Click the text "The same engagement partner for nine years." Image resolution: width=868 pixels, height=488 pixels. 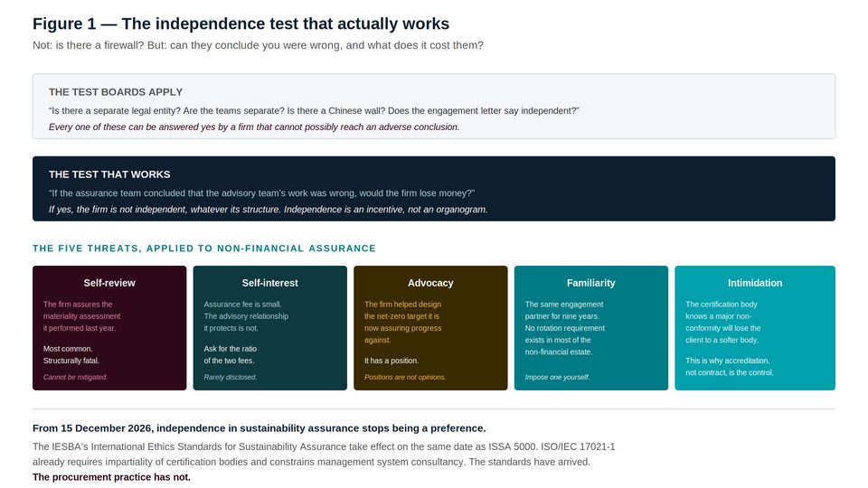(564, 310)
